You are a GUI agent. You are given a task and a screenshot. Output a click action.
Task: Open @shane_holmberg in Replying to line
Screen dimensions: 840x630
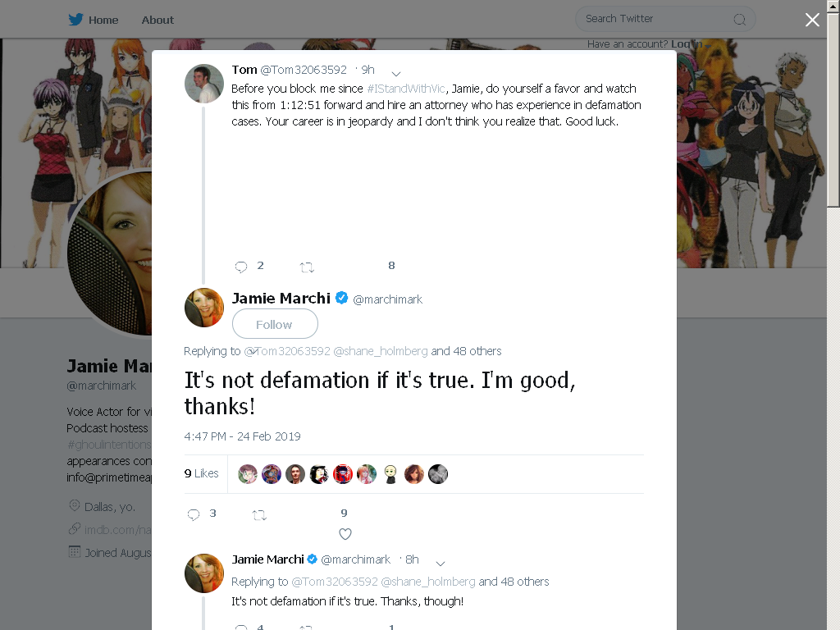(381, 351)
